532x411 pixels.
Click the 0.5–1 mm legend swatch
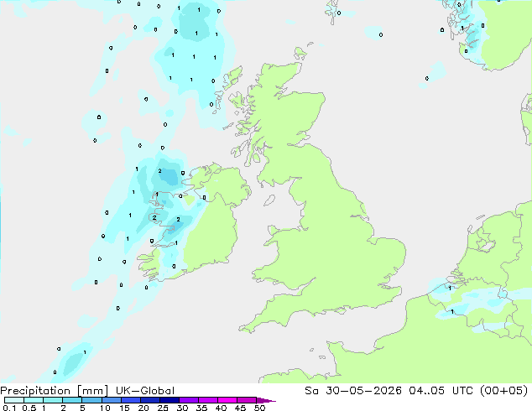point(34,400)
